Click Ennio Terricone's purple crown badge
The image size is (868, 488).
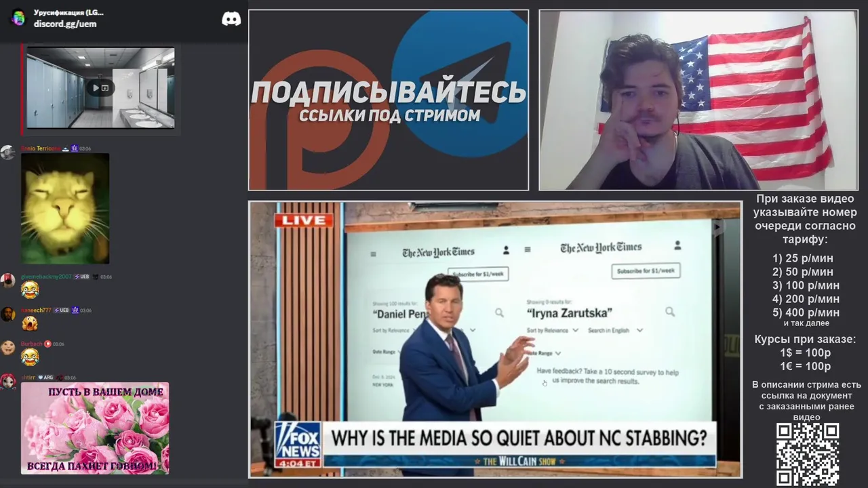coord(75,148)
